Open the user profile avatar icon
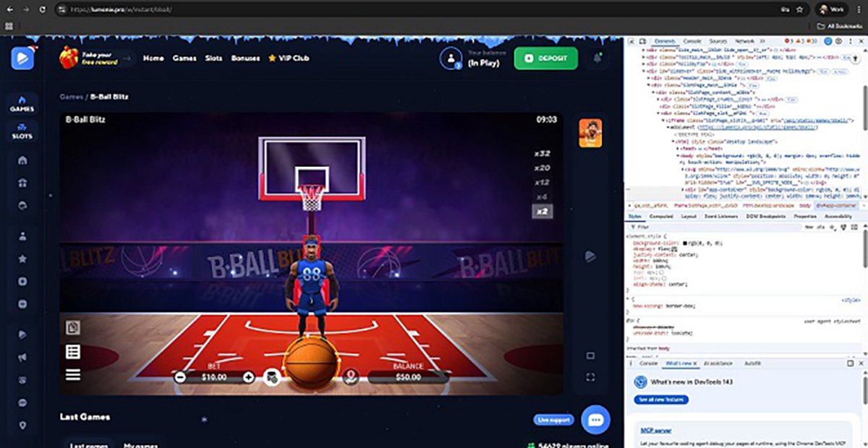 point(451,58)
